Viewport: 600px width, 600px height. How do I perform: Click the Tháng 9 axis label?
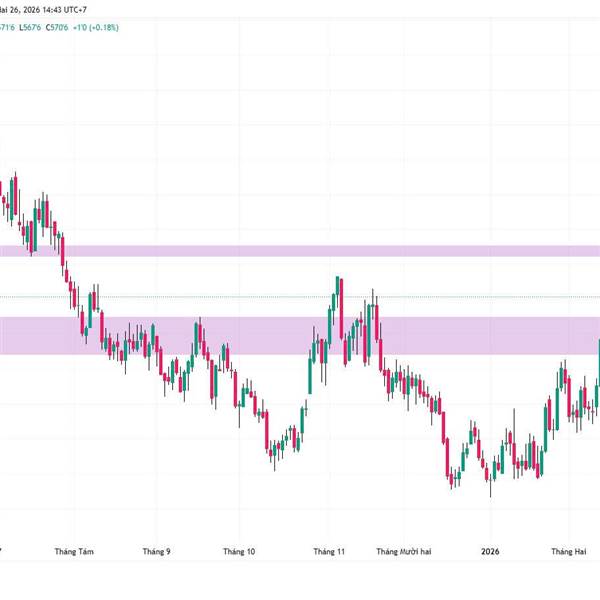tap(157, 551)
